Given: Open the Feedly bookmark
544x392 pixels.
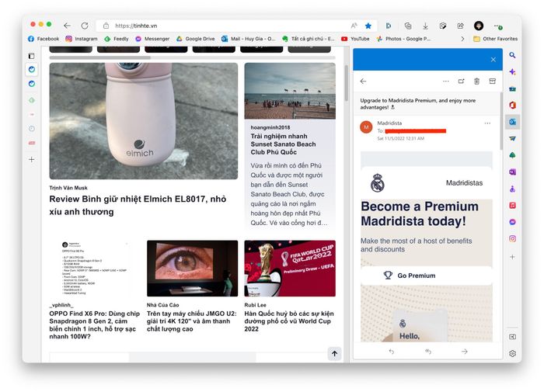Looking at the screenshot, I should point(117,39).
